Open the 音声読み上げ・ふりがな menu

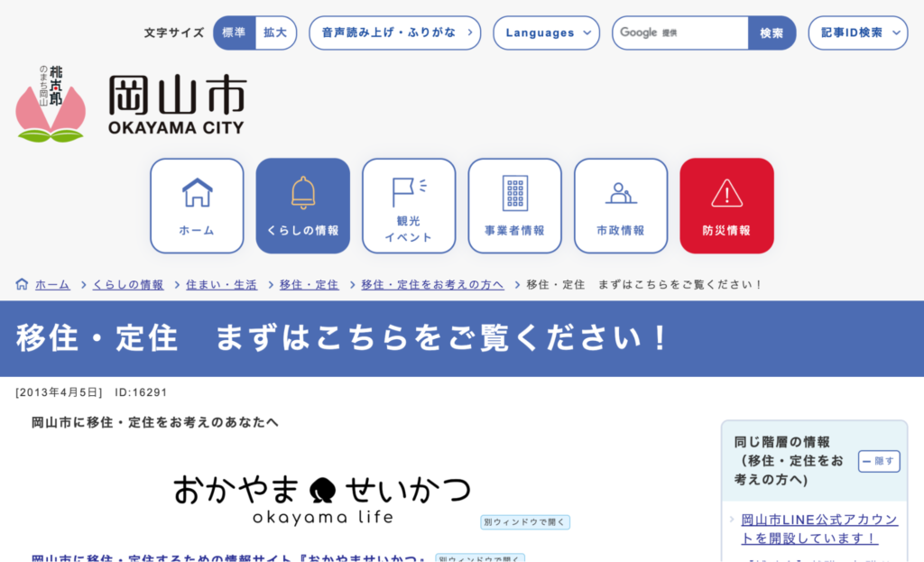[x=394, y=32]
